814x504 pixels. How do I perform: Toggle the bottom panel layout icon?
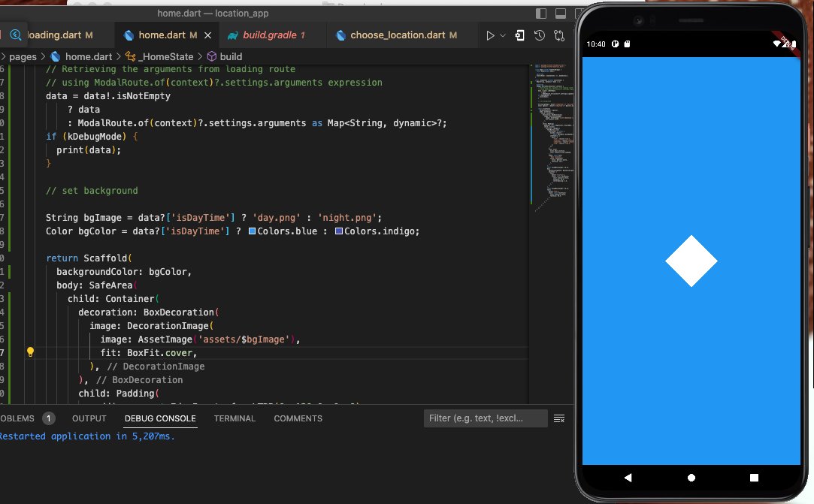(x=561, y=14)
